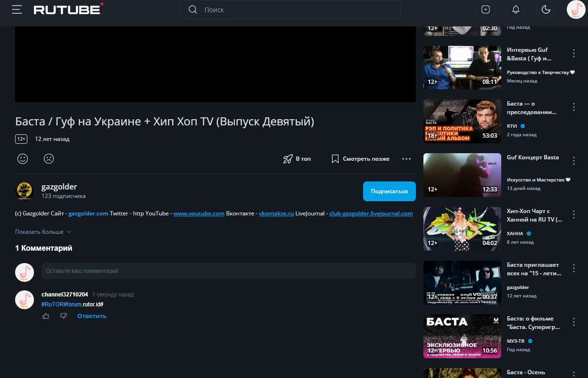Open notifications bell
The height and width of the screenshot is (378, 588).
coord(516,9)
